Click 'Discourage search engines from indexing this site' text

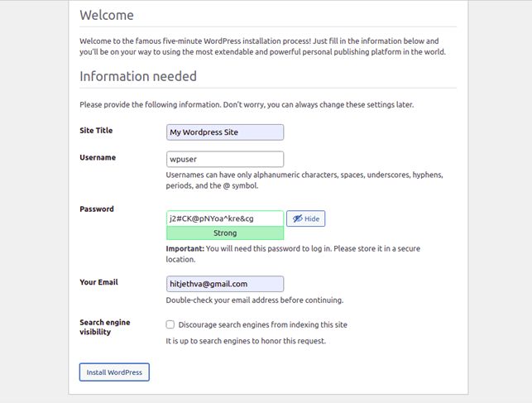[263, 324]
